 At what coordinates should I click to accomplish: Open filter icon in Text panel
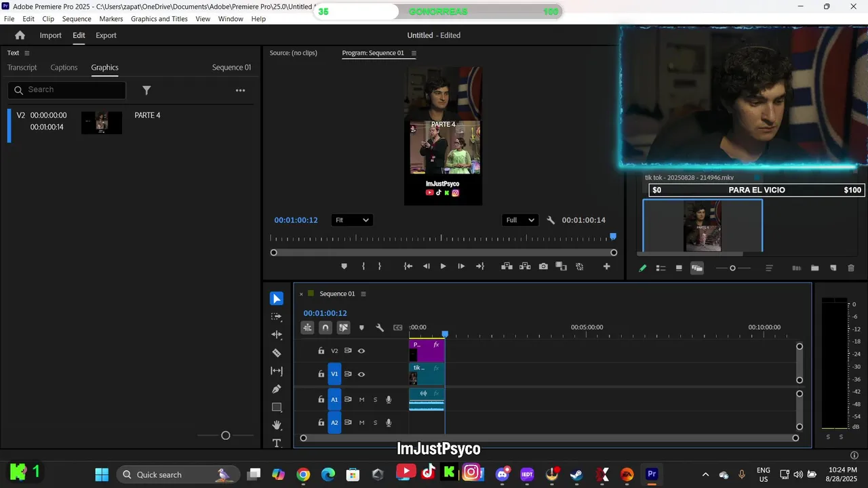pyautogui.click(x=146, y=90)
